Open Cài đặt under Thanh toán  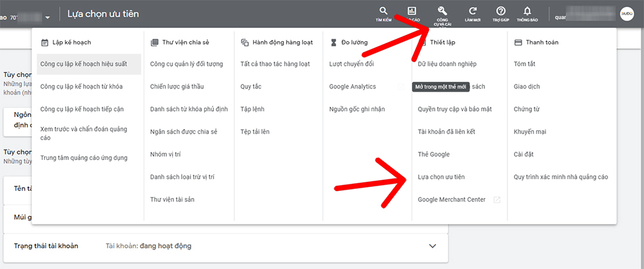(x=524, y=154)
